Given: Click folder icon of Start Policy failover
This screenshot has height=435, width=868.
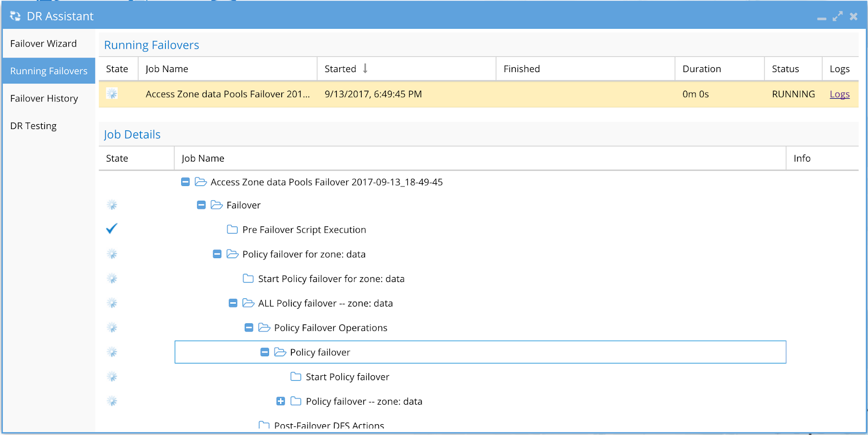Looking at the screenshot, I should (x=296, y=376).
